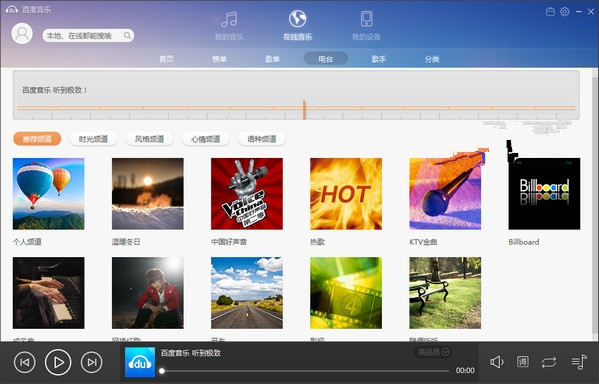This screenshot has width=599, height=384.
Task: Open the 我的设备 device icon
Action: click(x=366, y=19)
